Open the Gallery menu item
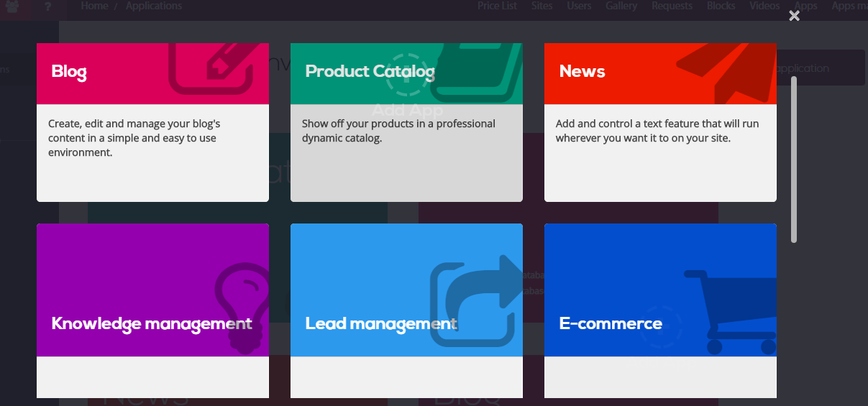The height and width of the screenshot is (406, 868). coord(621,6)
